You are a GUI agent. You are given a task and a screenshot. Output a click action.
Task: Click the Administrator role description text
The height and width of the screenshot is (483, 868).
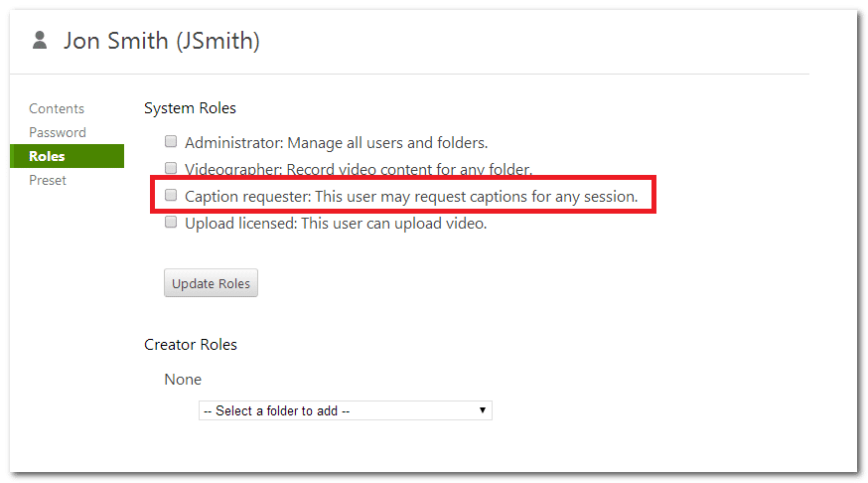[x=336, y=143]
